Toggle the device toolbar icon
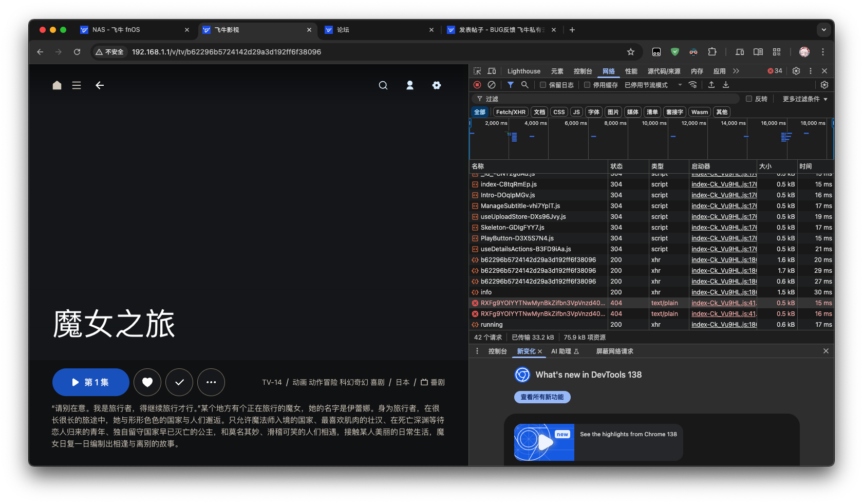The width and height of the screenshot is (863, 504). click(x=492, y=71)
